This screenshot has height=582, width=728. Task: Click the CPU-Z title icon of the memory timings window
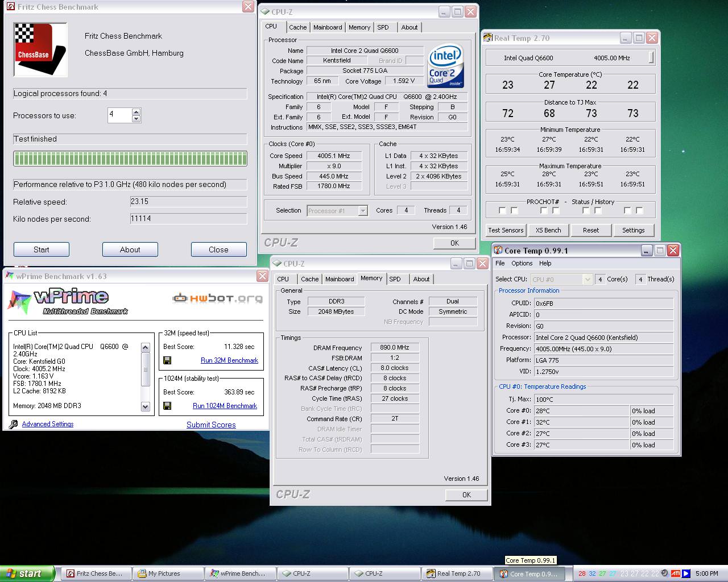click(277, 263)
